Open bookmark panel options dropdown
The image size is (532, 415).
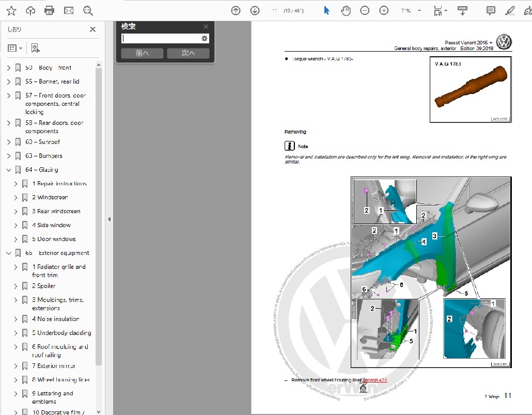(15, 48)
